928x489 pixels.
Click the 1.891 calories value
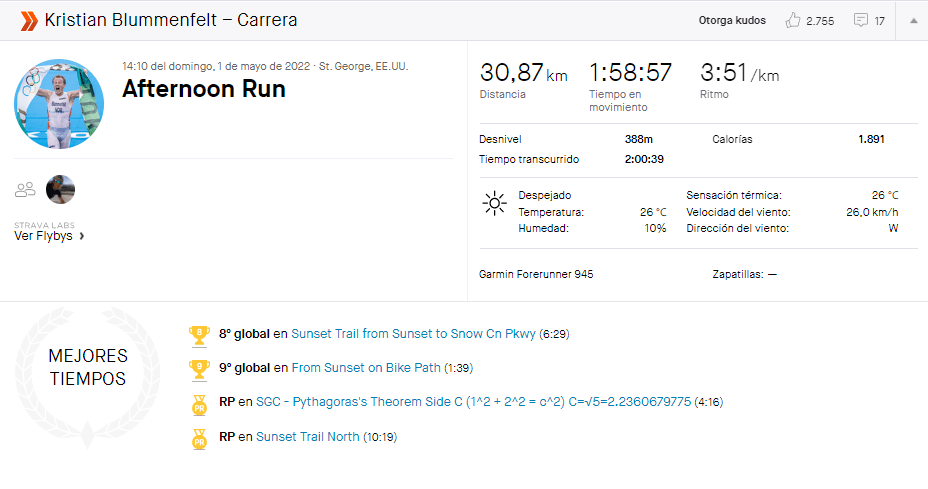(871, 139)
